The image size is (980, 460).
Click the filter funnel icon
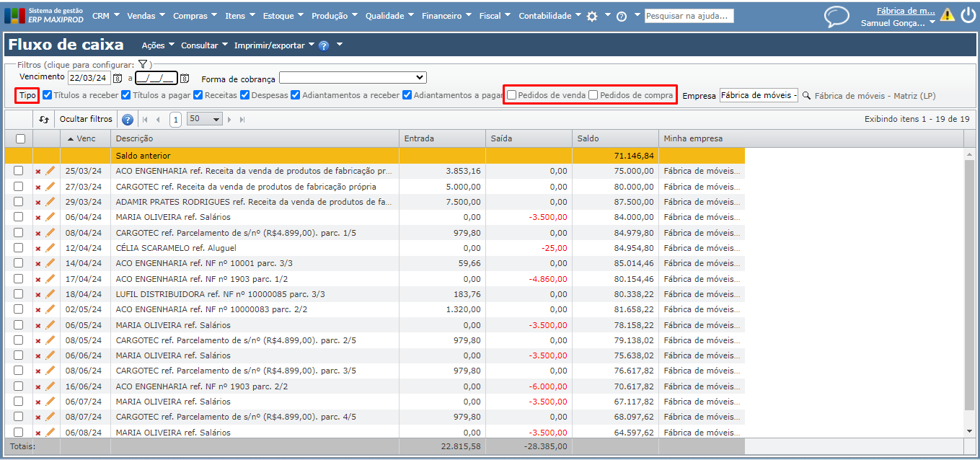point(143,65)
